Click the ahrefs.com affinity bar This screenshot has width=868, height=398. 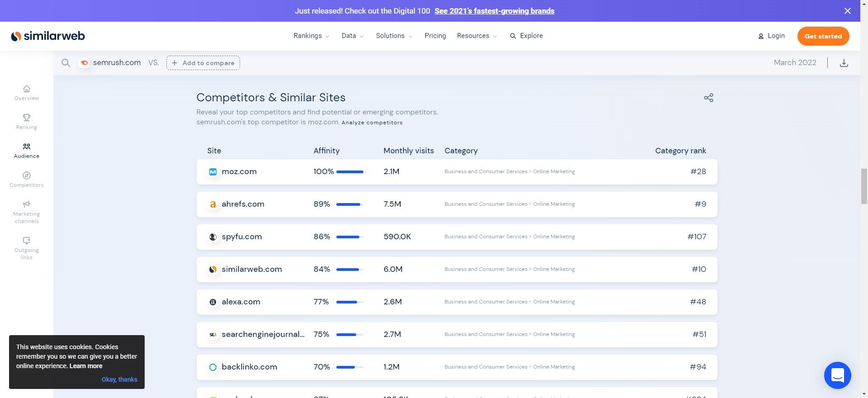pos(350,204)
